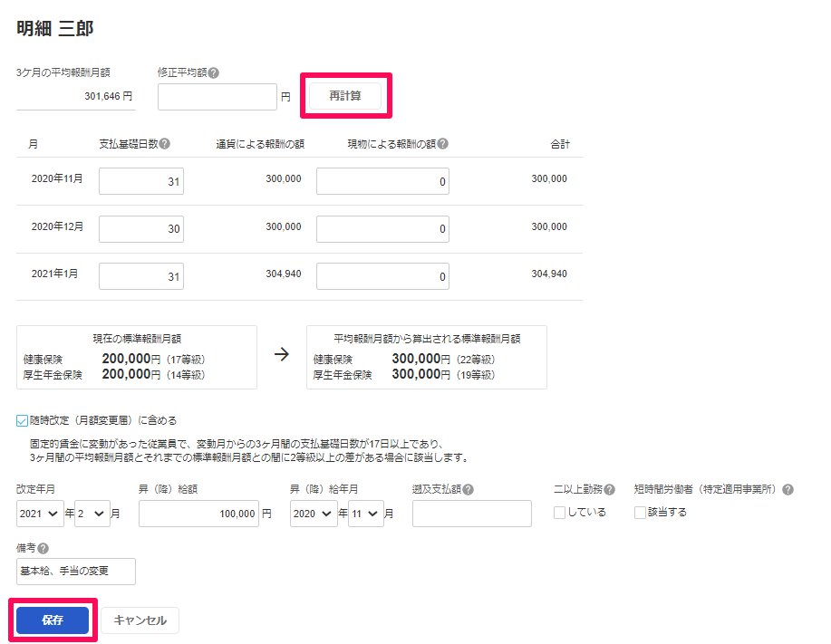The image size is (831, 644).
Task: Open help icon next to 備考
Action: [43, 549]
